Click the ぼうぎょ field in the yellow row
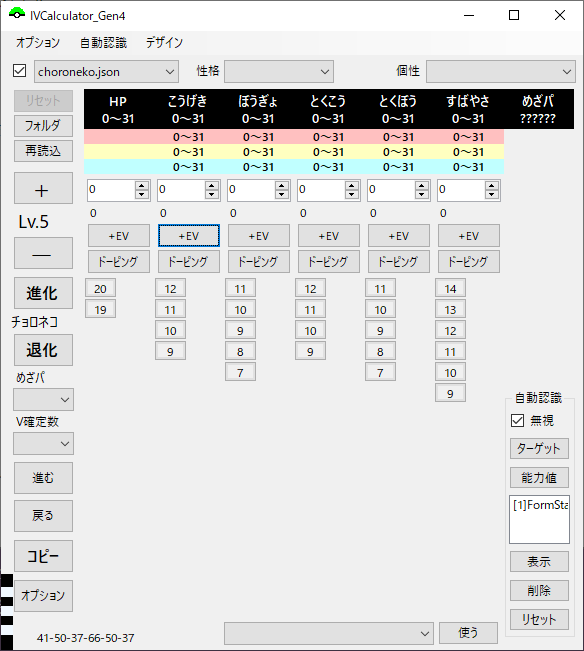Screen dimensions: 584x651 pyautogui.click(x=258, y=152)
